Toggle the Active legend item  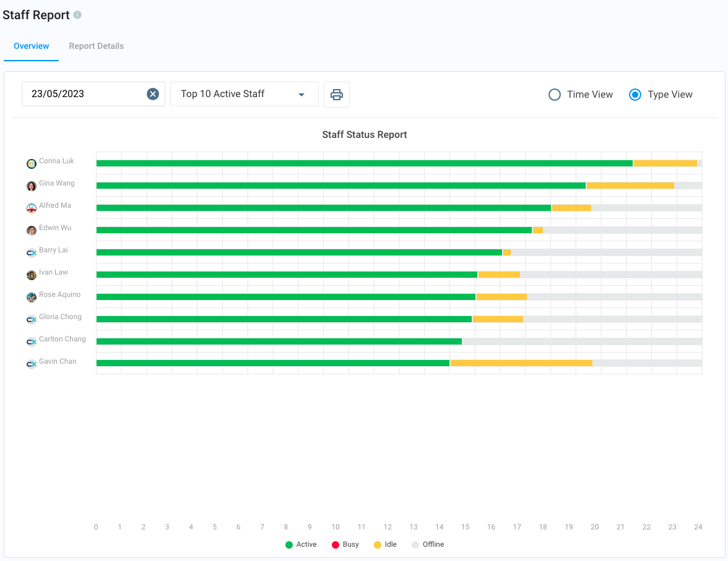pyautogui.click(x=301, y=545)
